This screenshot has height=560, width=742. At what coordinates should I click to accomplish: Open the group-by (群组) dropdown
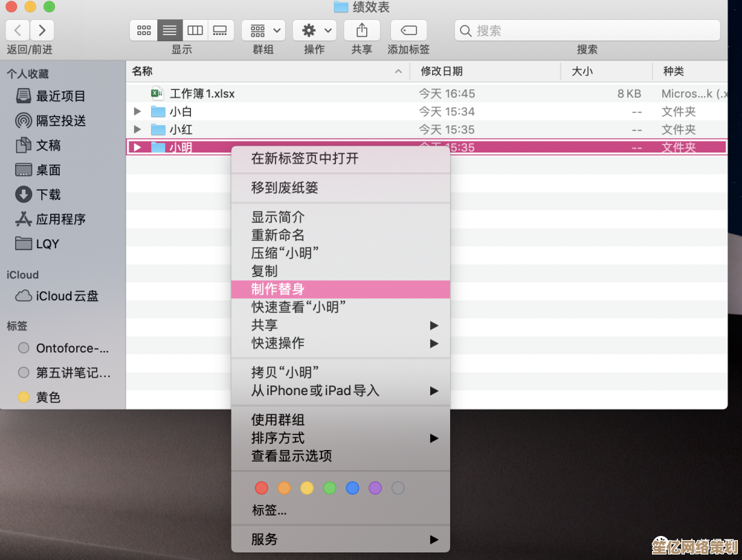[264, 30]
